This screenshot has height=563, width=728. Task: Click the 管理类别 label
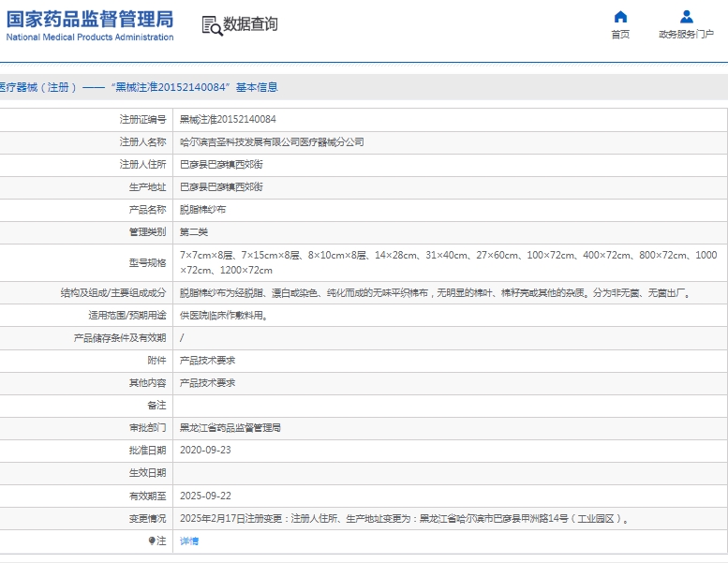[147, 232]
